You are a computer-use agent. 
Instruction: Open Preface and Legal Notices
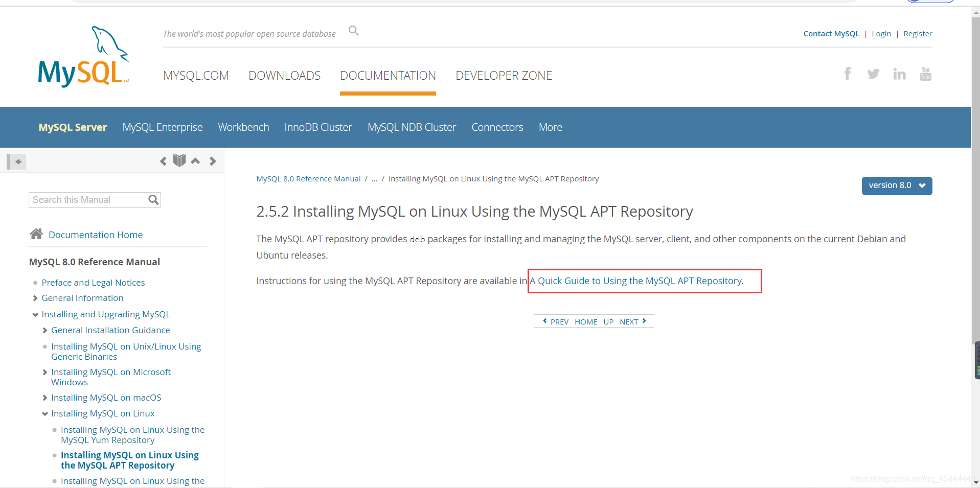pyautogui.click(x=93, y=283)
